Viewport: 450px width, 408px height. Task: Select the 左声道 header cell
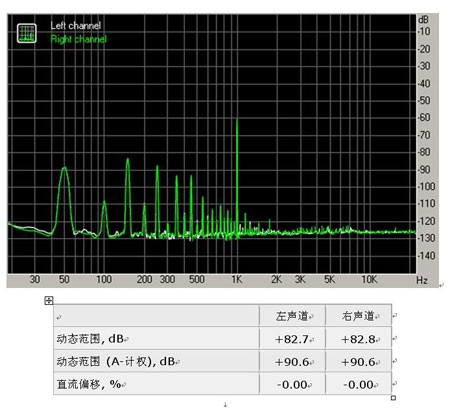pyautogui.click(x=292, y=316)
